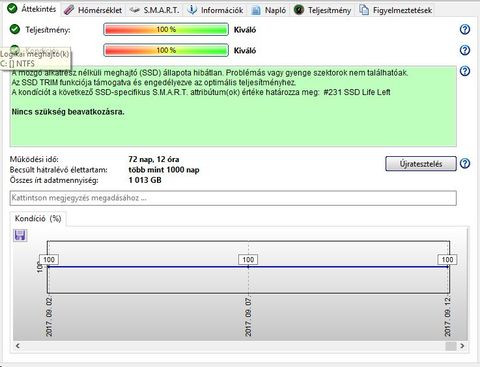Viewport: 480px width, 367px height.
Task: Click the 100 data label at 2017.09.12
Action: [x=447, y=259]
